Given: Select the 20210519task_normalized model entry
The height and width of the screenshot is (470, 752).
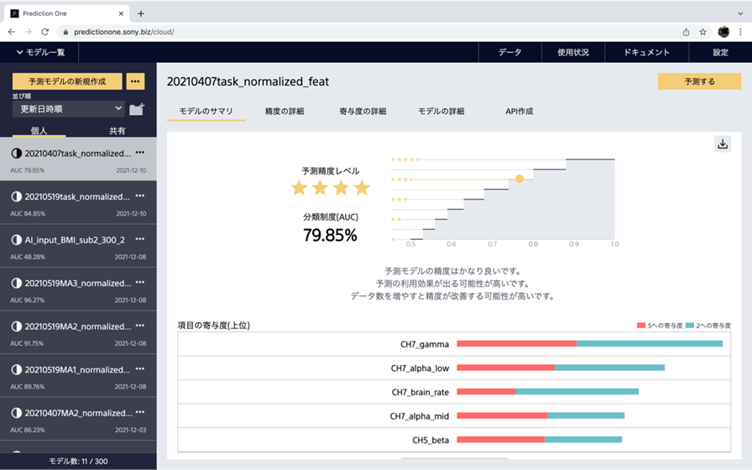Looking at the screenshot, I should pyautogui.click(x=78, y=203).
